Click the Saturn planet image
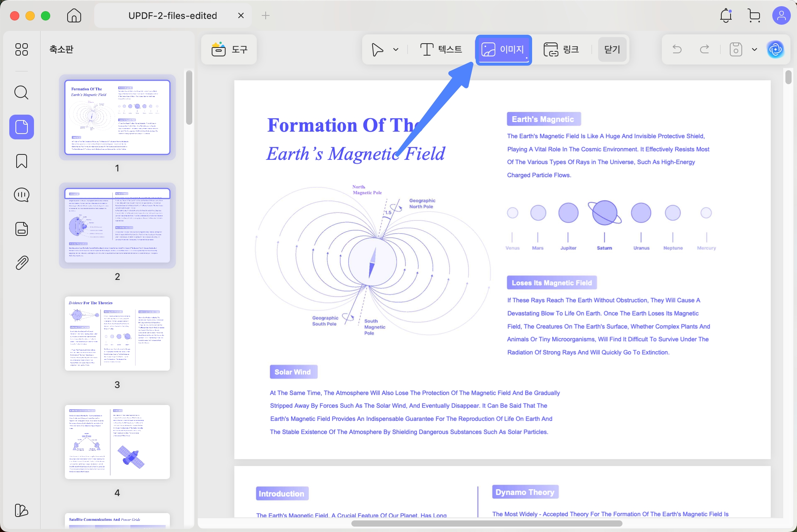797x532 pixels. (x=605, y=213)
